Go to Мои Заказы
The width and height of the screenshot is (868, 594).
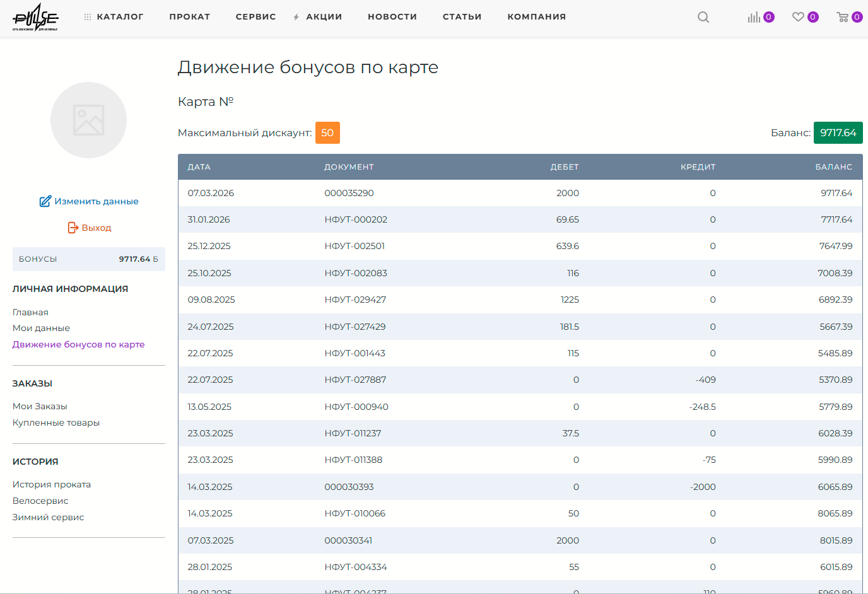pyautogui.click(x=40, y=406)
